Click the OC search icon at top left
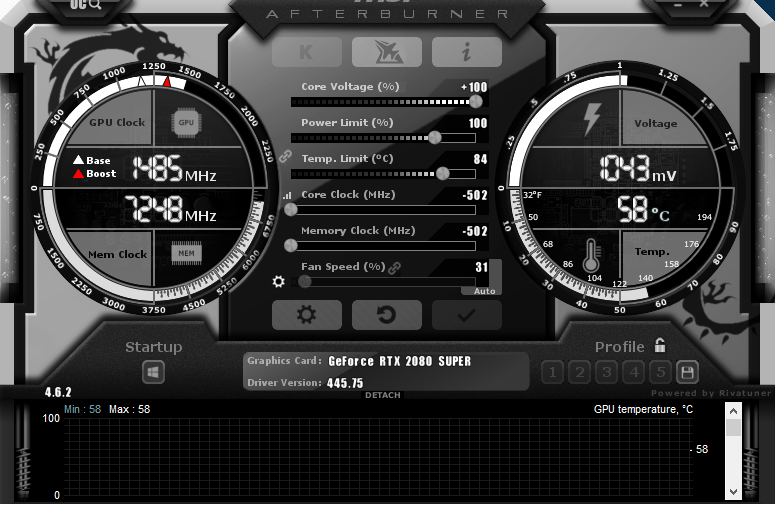 (x=86, y=4)
